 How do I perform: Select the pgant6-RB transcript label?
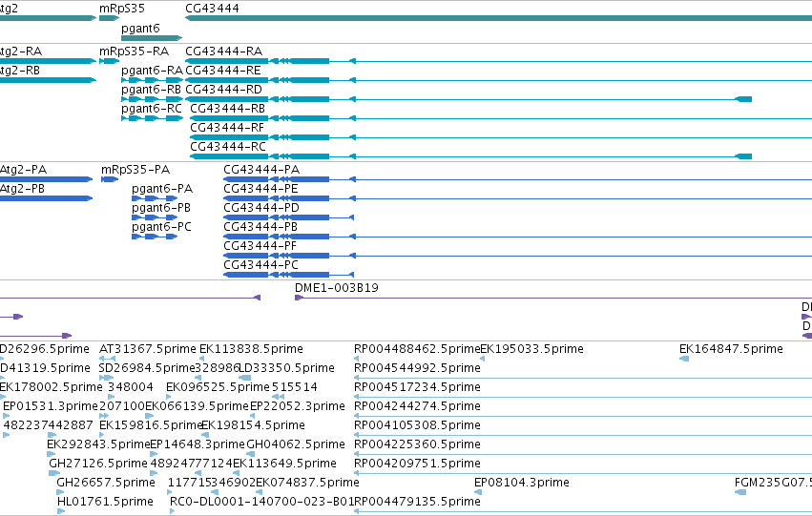(151, 90)
